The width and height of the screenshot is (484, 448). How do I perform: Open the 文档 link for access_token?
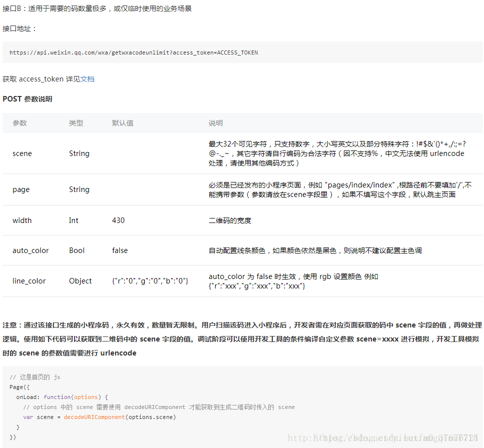[88, 79]
